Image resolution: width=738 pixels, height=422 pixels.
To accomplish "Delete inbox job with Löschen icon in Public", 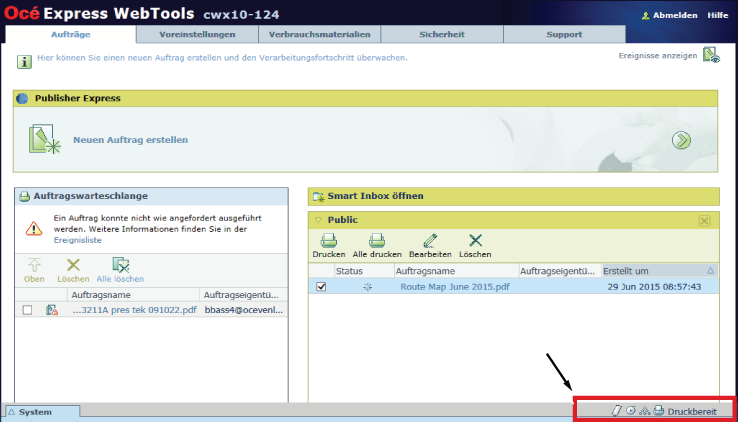I will tap(475, 240).
